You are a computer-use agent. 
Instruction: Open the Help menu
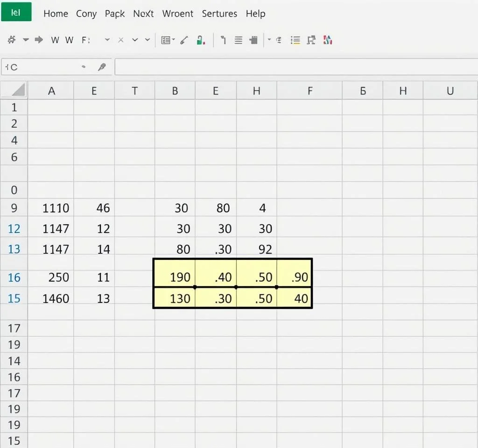[x=255, y=14]
